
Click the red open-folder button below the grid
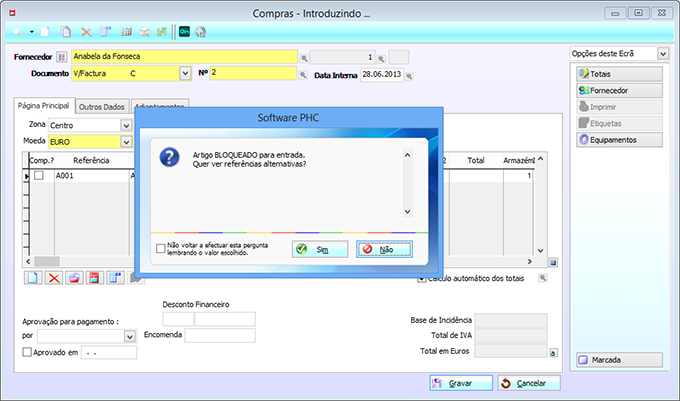pyautogui.click(x=74, y=277)
